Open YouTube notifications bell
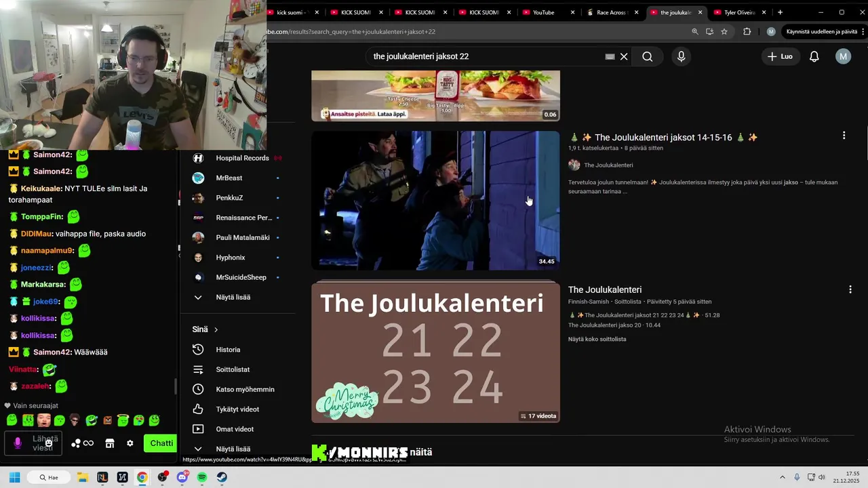Viewport: 868px width, 488px height. click(814, 56)
